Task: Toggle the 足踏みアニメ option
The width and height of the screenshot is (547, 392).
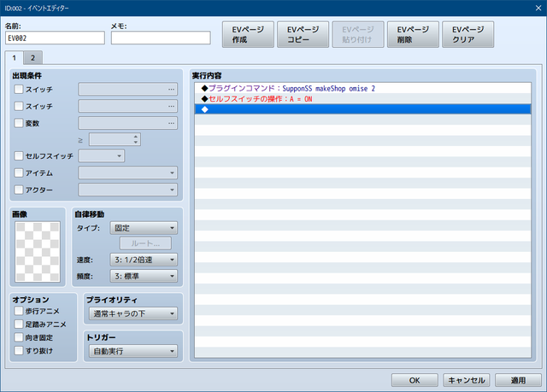Action: click(x=19, y=324)
